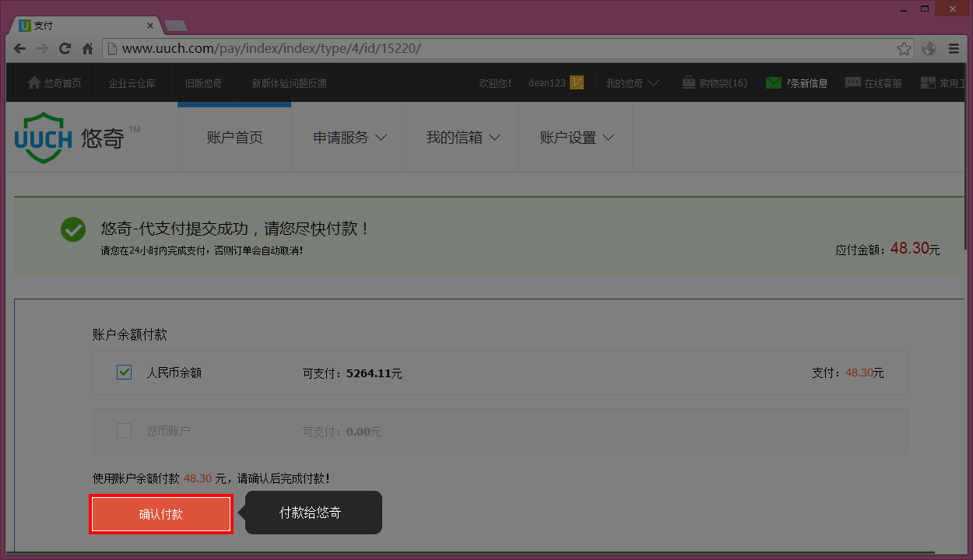Open the 购物袋(16) shopping bag
The width and height of the screenshot is (973, 560).
(x=714, y=82)
